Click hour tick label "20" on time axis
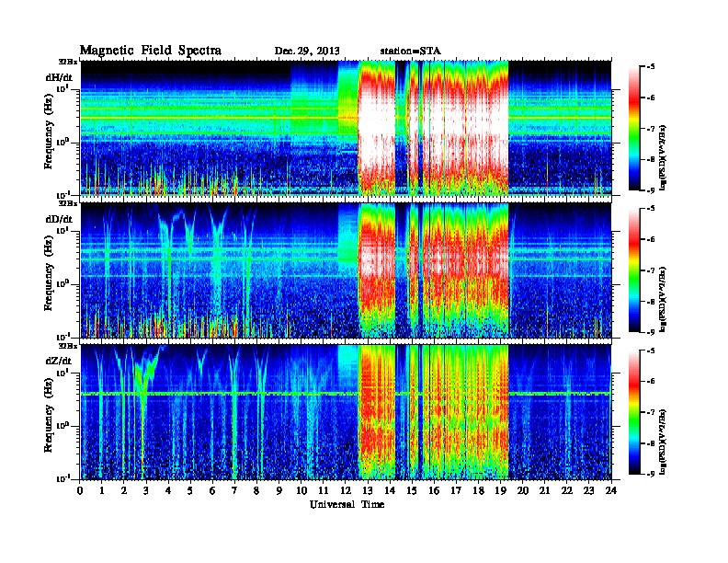Viewport: 728px width, 563px height. (x=523, y=490)
